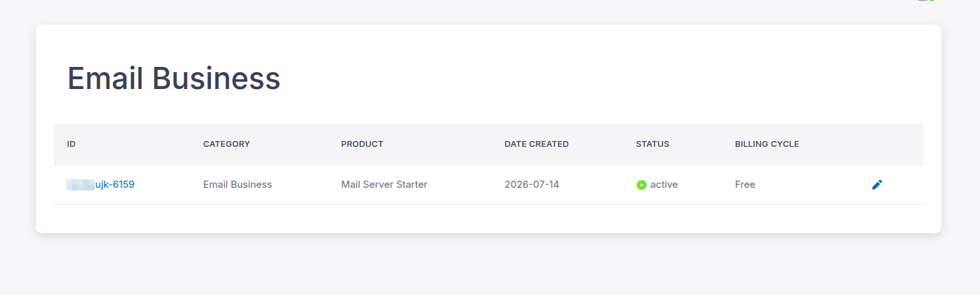This screenshot has width=980, height=295.
Task: Click the Email Business page heading
Action: pos(174,79)
